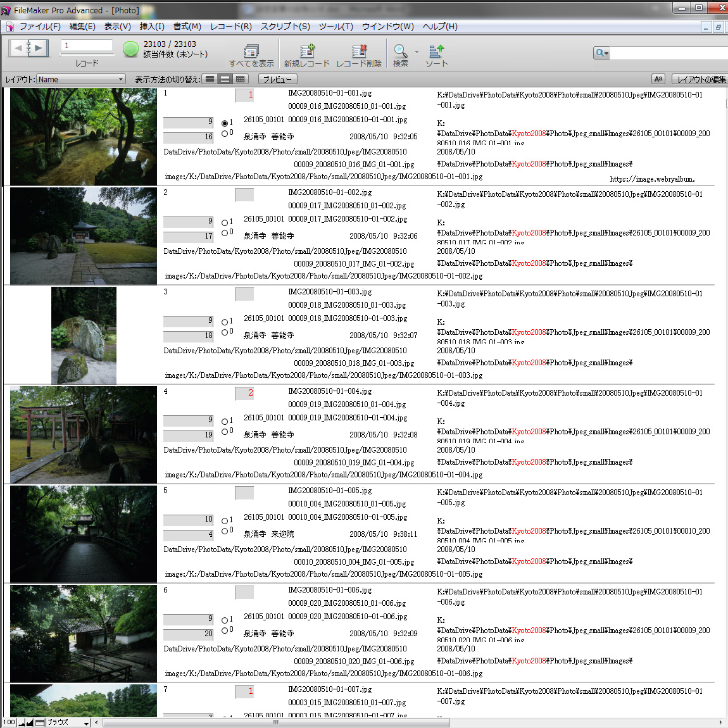Click the 100 zoom percentage box
Screen dimensions: 728x728
(9, 722)
